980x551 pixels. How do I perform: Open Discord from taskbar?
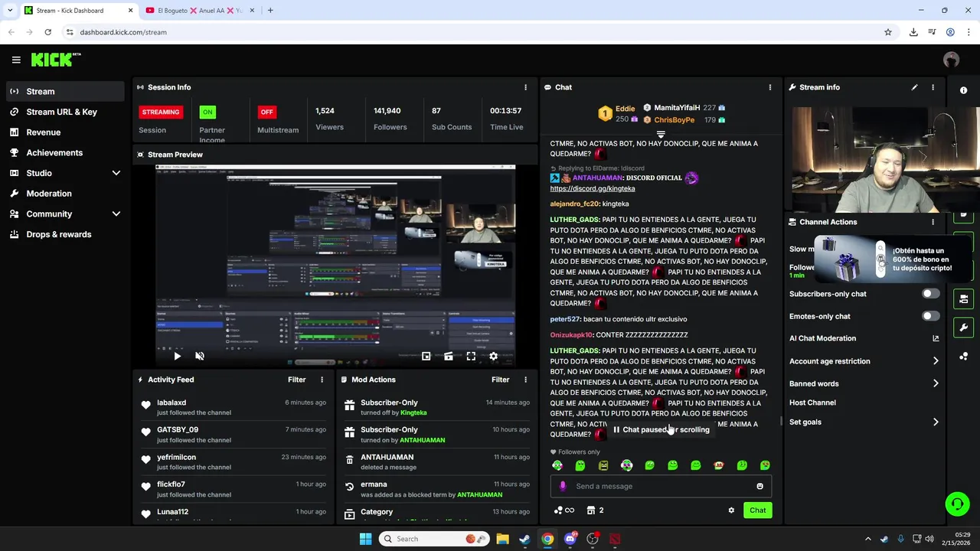(x=570, y=539)
